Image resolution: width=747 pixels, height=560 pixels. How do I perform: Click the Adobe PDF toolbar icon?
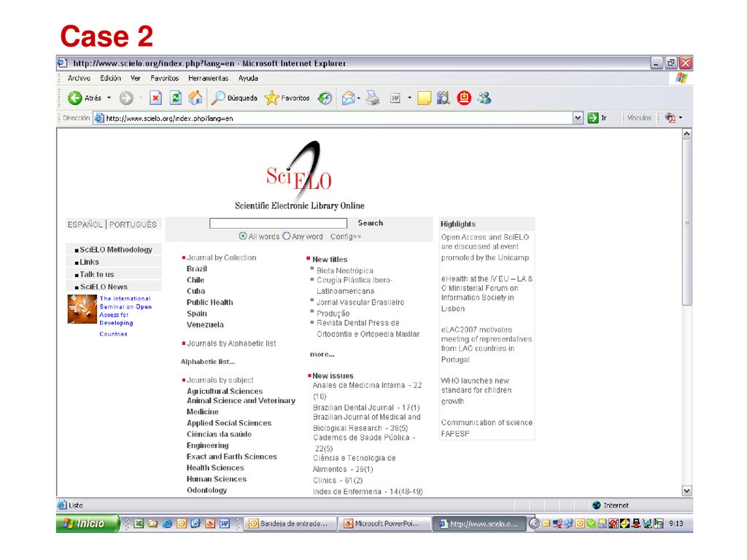[x=670, y=117]
